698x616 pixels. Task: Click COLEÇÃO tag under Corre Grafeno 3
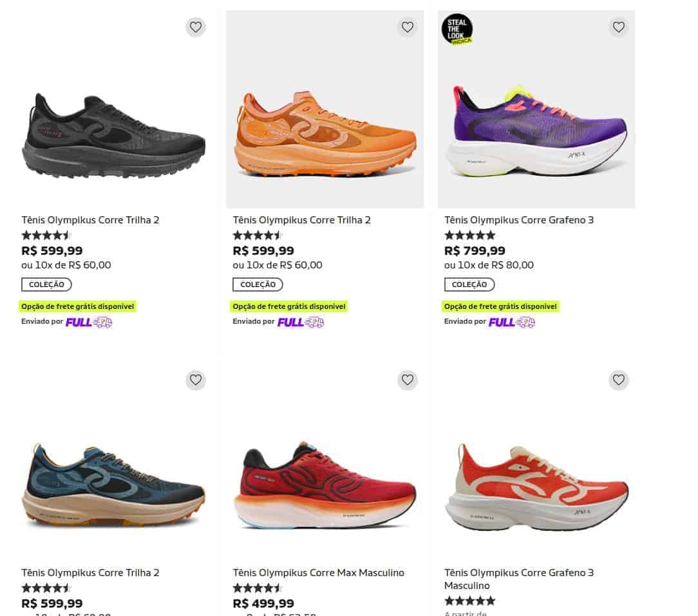tap(469, 285)
